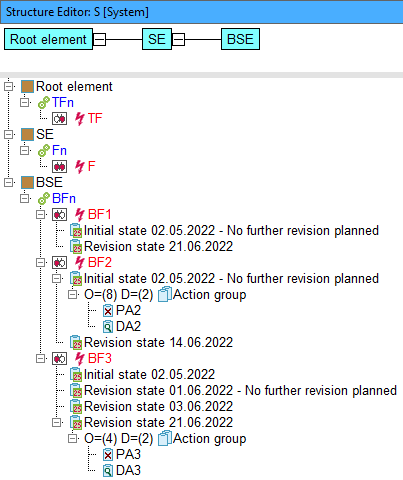The image size is (403, 480).
Task: Click the DA3 detection action magnifier icon
Action: click(x=108, y=471)
